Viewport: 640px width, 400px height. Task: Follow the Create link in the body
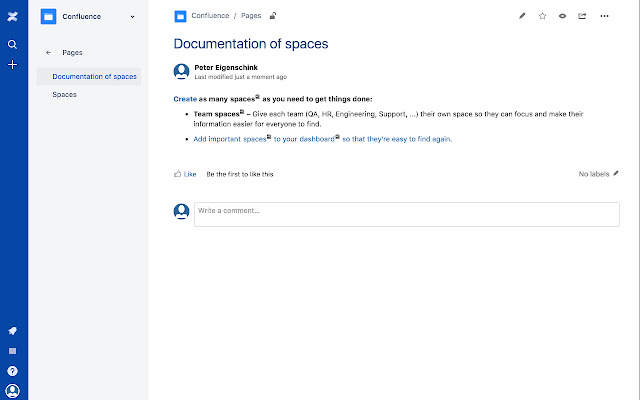185,99
